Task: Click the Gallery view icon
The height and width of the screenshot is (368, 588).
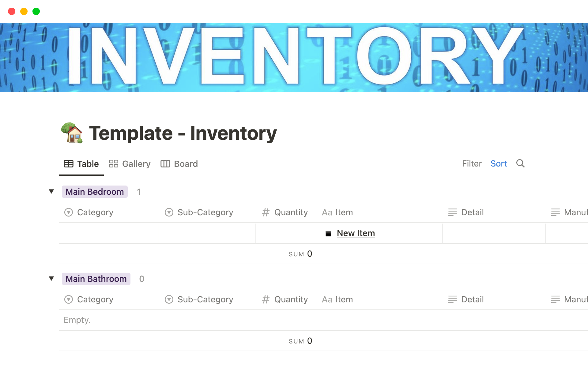Action: (x=114, y=164)
